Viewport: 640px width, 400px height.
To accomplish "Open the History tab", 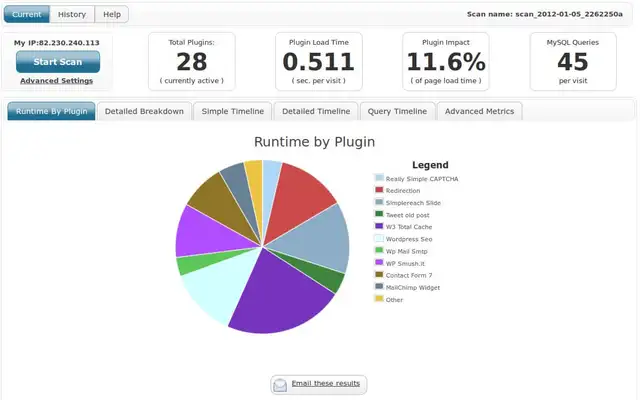I will pyautogui.click(x=72, y=14).
